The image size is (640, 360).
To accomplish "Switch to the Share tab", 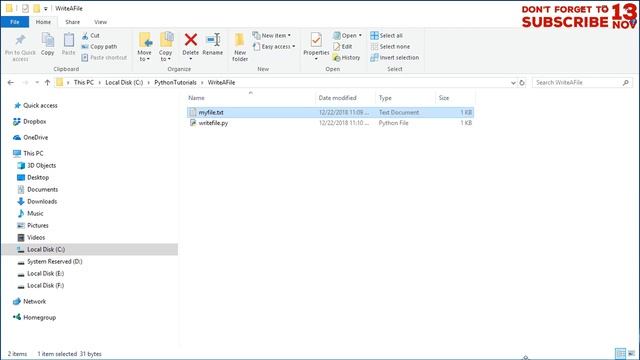I will click(x=73, y=22).
